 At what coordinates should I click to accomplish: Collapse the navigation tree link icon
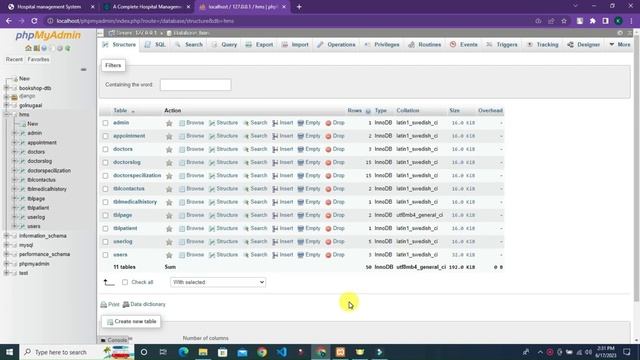pyautogui.click(x=83, y=70)
